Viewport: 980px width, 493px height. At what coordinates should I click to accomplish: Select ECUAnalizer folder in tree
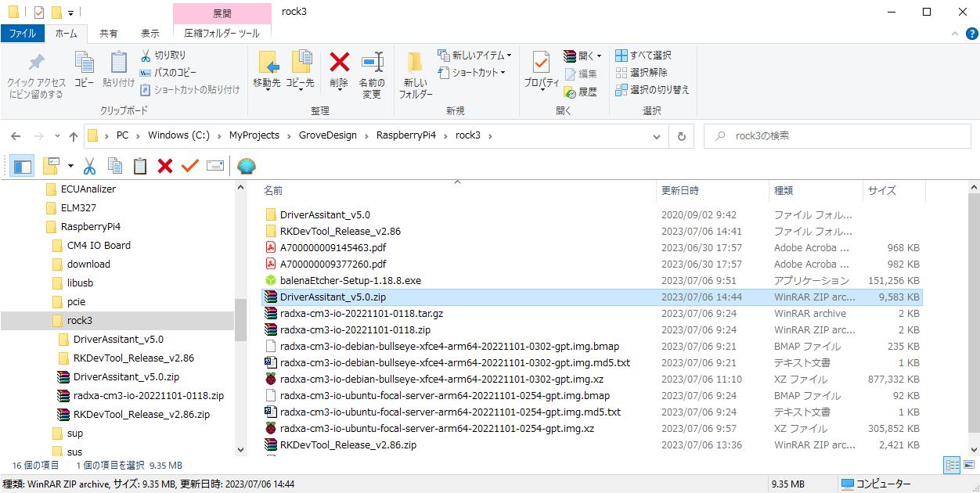(88, 189)
